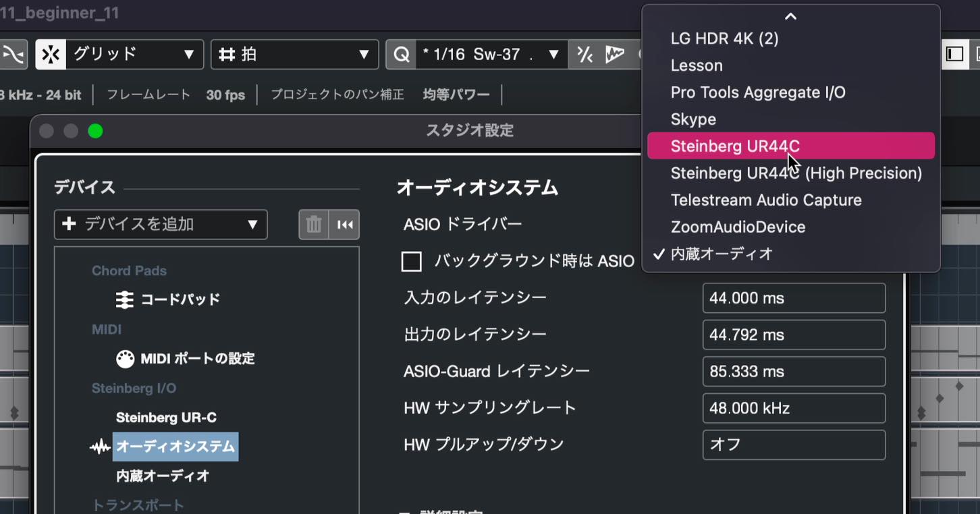Viewport: 980px width, 514px height.
Task: Click the MIDI category heading
Action: point(107,330)
